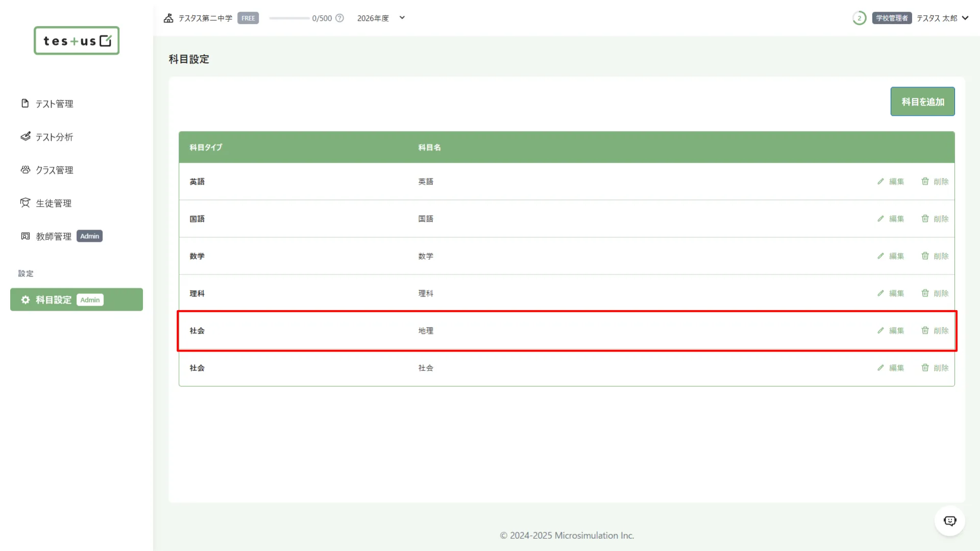Click the 0/500 usage count text

322,18
